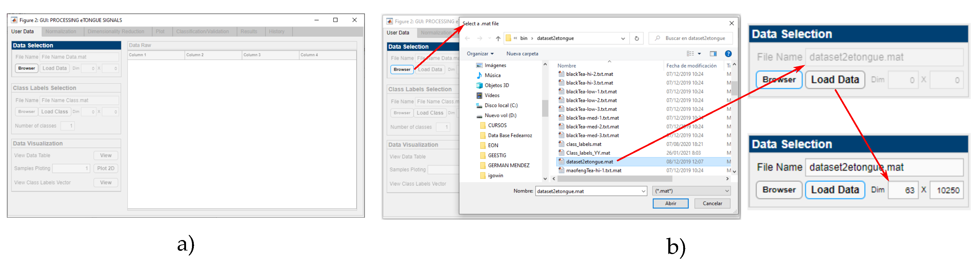Viewport: 980px width, 266px height.
Task: Click Abrir to open the selected file
Action: (x=670, y=204)
